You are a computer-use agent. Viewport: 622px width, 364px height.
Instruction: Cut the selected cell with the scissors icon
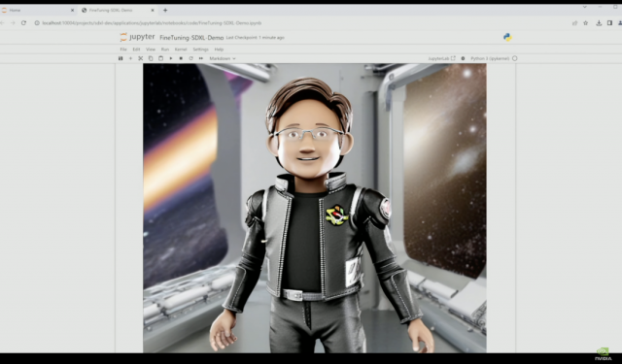(x=140, y=58)
